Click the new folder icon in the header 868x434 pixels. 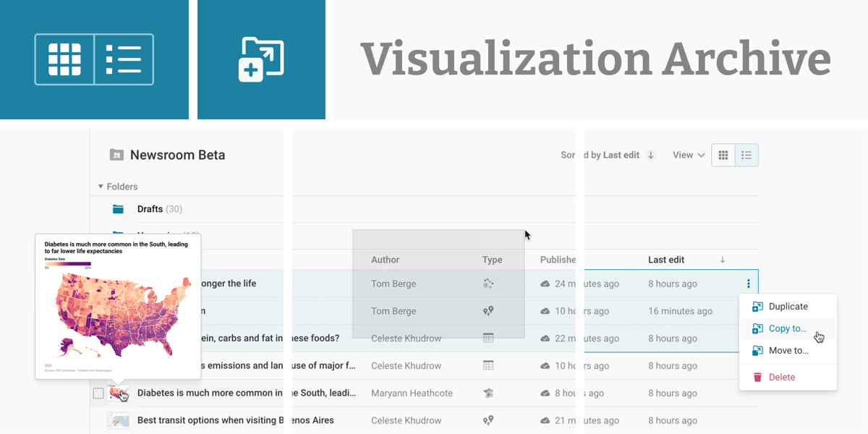[262, 59]
